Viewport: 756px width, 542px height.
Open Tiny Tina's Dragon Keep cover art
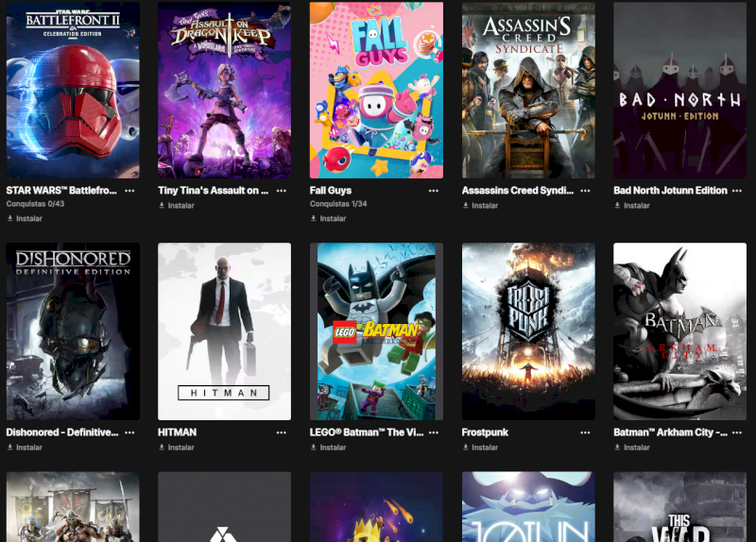coord(225,90)
